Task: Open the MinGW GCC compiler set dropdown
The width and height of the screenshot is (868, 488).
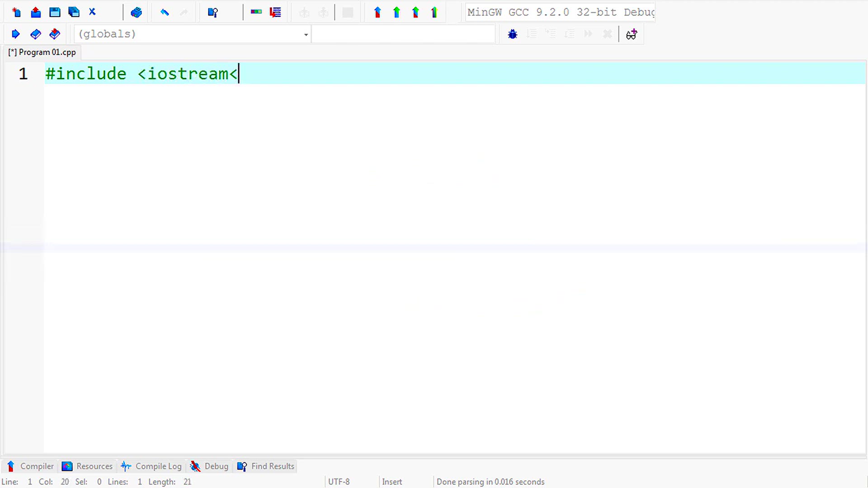Action: [x=560, y=12]
